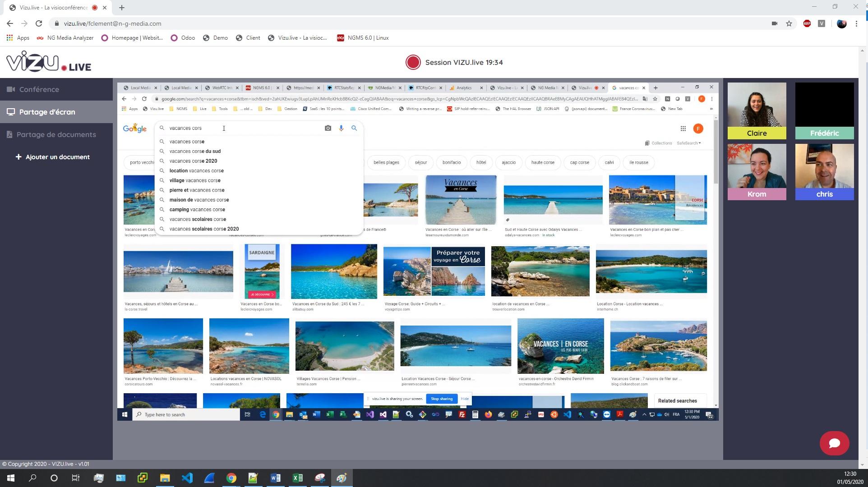Click the camera icon in address bar
This screenshot has height=487, width=868.
click(x=775, y=23)
